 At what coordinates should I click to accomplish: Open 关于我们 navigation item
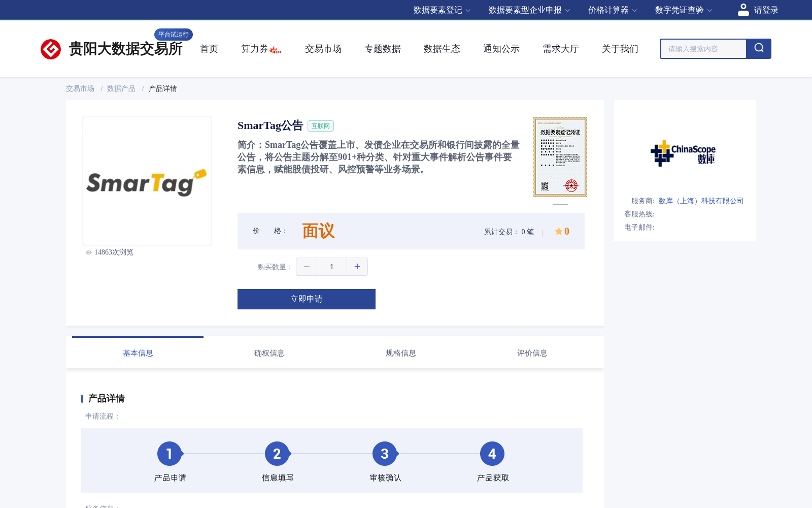pyautogui.click(x=620, y=49)
